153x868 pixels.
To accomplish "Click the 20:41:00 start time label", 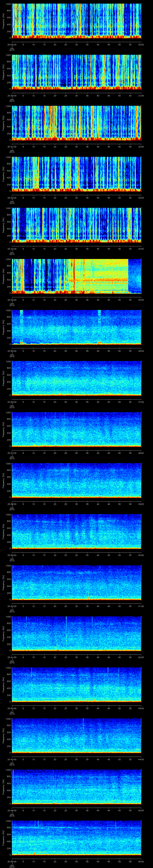I will [12, 657].
